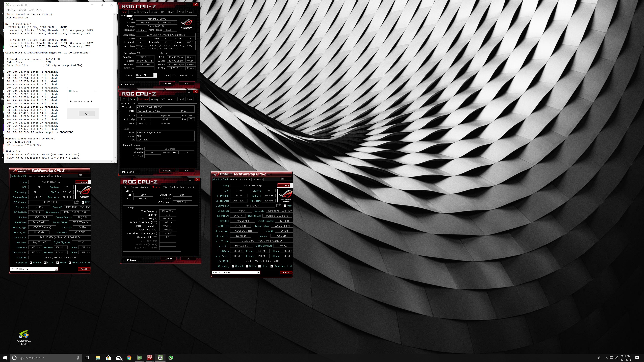Click ROG logo in right GPU-Z window
The height and width of the screenshot is (362, 644).
click(285, 196)
